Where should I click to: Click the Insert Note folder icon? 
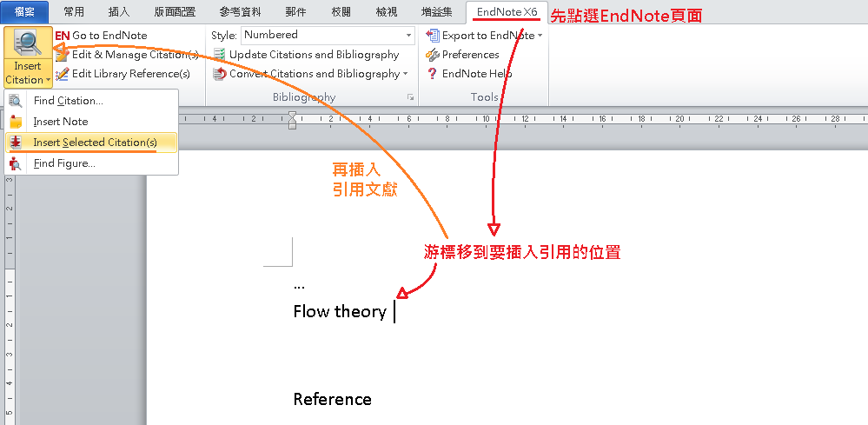(x=16, y=122)
